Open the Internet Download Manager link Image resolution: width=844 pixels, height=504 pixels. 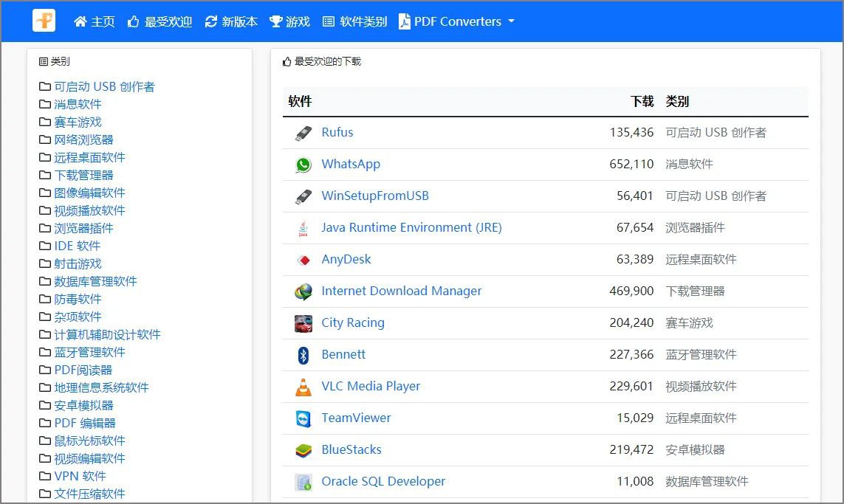(402, 291)
